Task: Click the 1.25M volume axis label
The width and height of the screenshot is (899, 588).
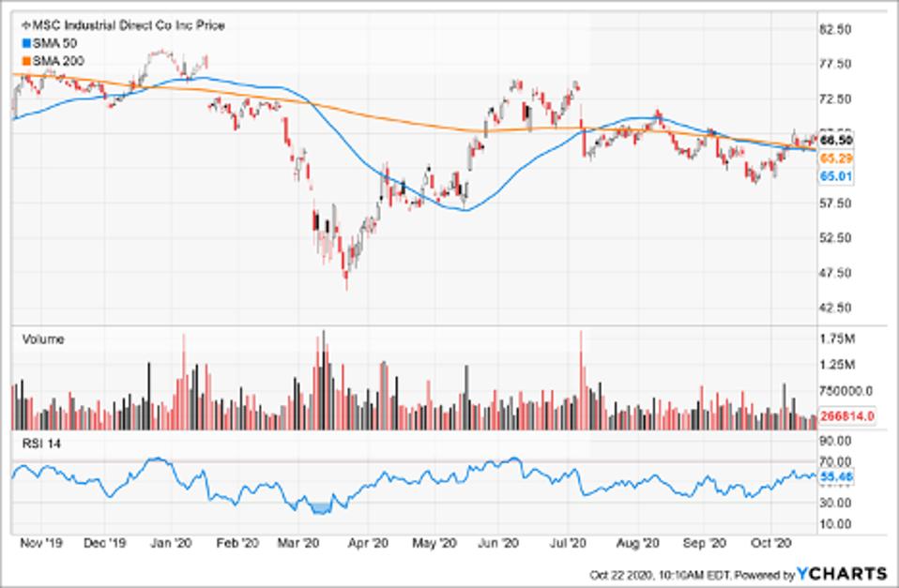Action: pos(838,365)
